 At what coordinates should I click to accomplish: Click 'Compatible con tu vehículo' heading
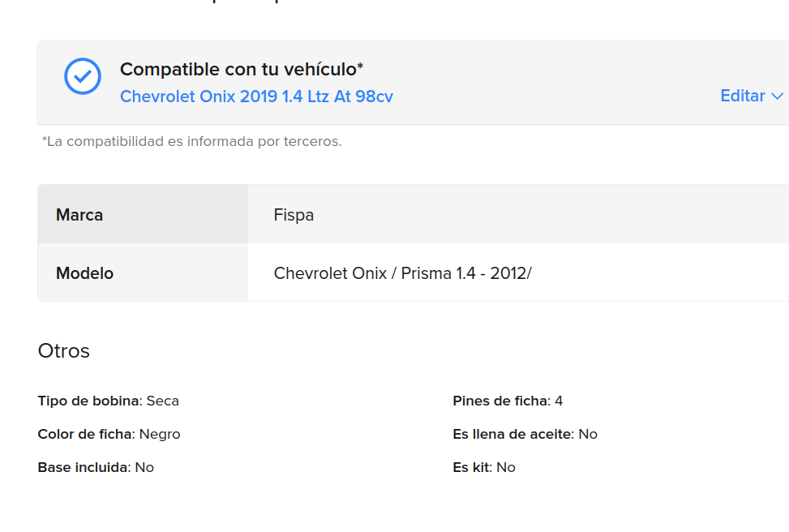pyautogui.click(x=242, y=69)
